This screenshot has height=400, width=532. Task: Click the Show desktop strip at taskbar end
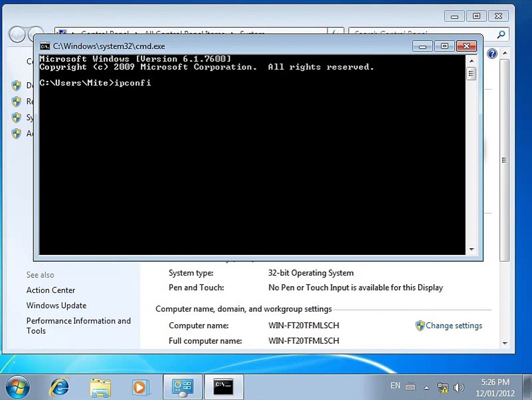coord(527,387)
